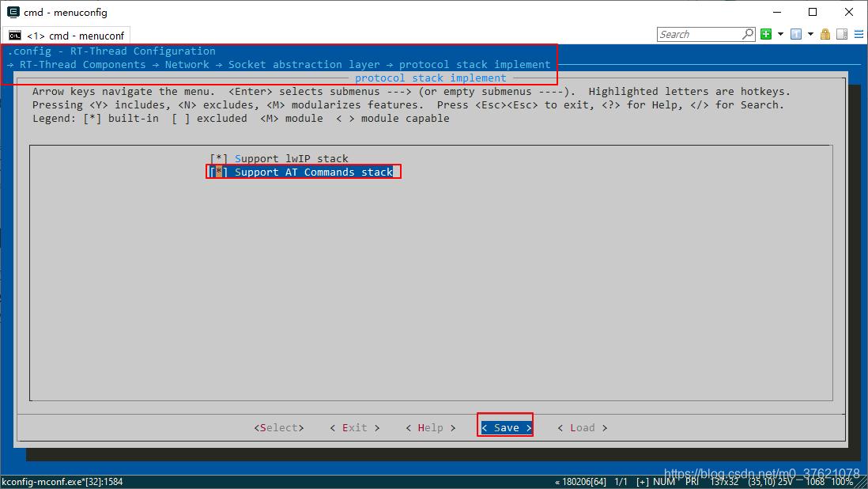This screenshot has height=489, width=868.
Task: Click '.config - RT-Thread Configuration' header text
Action: [x=111, y=51]
